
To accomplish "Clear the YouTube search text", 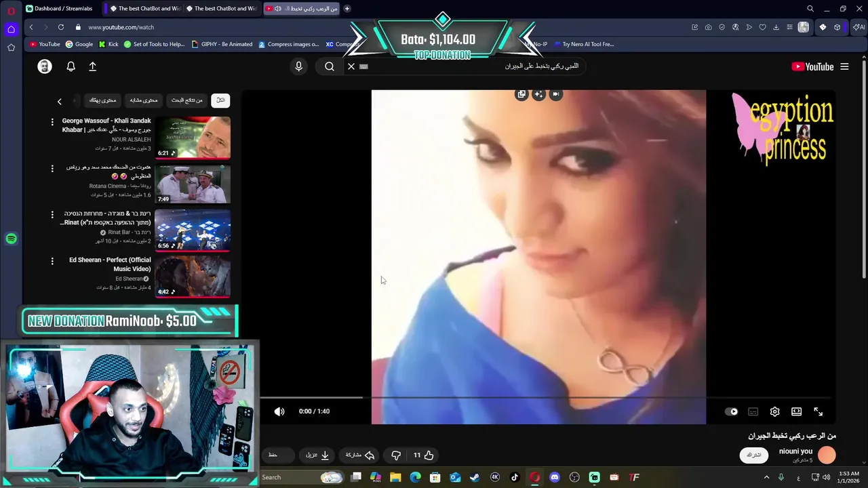I will click(351, 66).
